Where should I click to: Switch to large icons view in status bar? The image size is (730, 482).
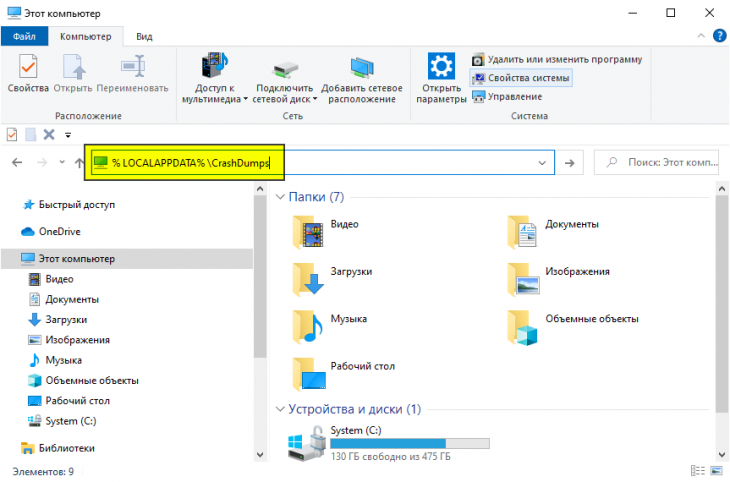click(714, 470)
